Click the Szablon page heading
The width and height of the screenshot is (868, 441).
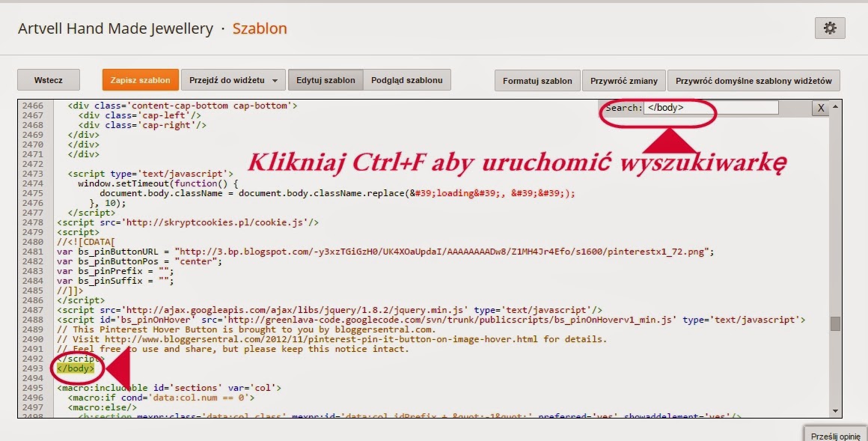click(260, 28)
